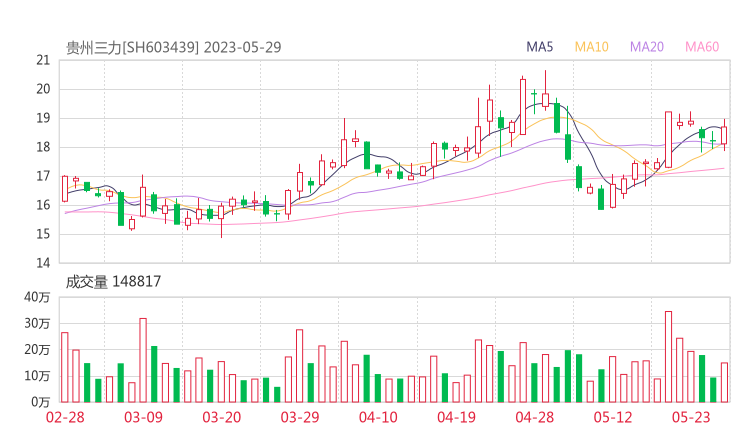740x440 pixels.
Task: Click the 02-28 date axis label
Action: (65, 417)
